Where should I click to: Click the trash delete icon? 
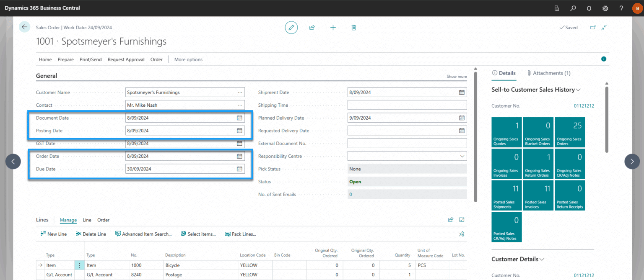tap(354, 28)
